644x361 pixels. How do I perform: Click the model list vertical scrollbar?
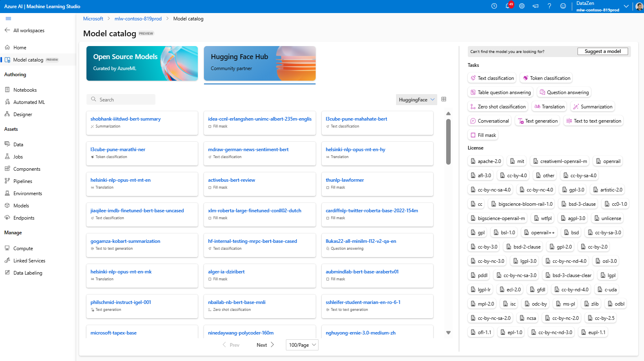(x=448, y=142)
